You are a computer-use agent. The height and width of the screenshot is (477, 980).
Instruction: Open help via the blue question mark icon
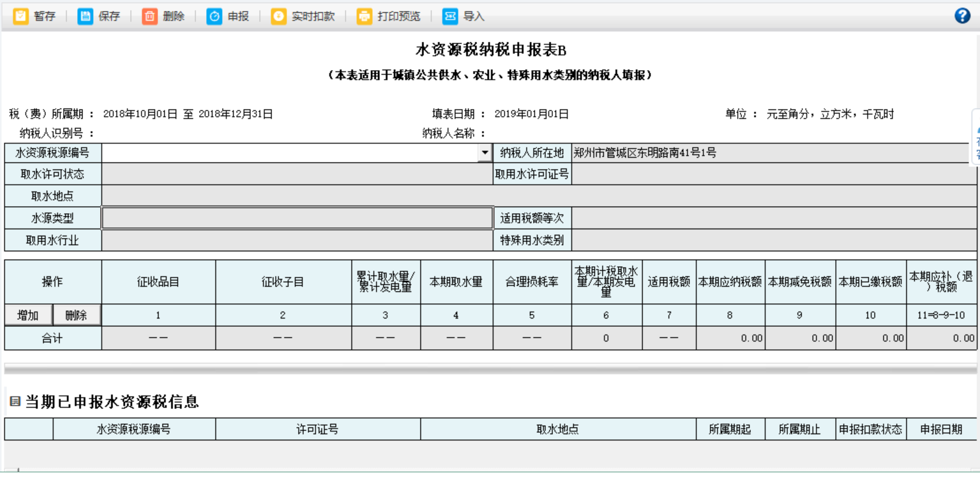pyautogui.click(x=962, y=16)
